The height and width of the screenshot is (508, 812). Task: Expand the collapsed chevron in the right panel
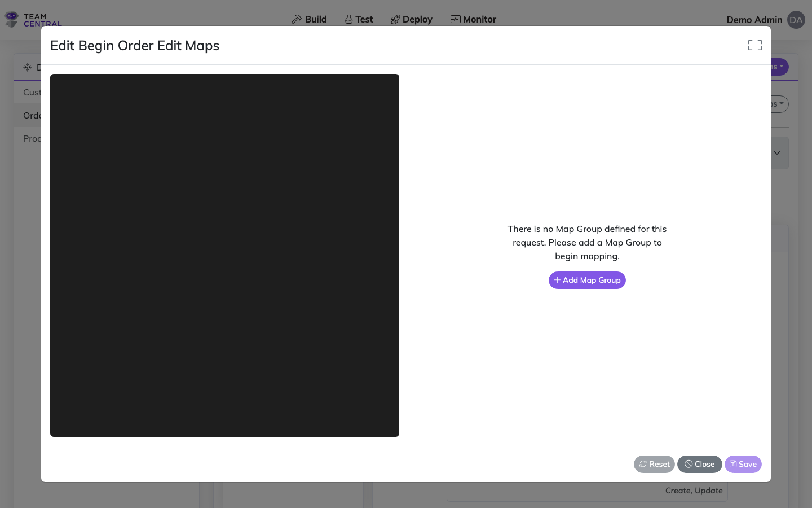click(x=777, y=153)
